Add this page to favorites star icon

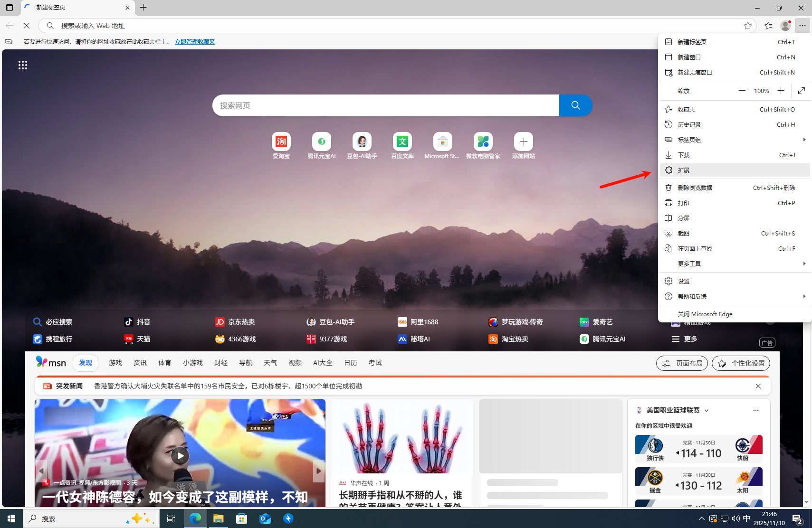(x=747, y=26)
